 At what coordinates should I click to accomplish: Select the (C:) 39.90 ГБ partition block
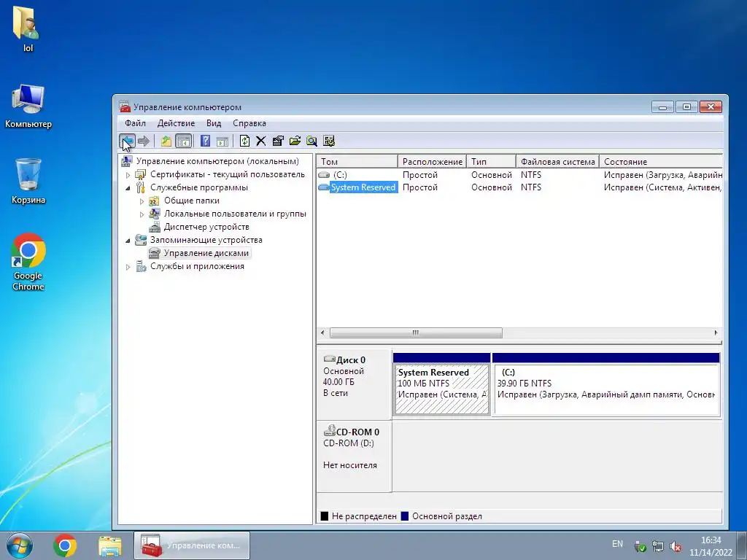[x=606, y=389]
